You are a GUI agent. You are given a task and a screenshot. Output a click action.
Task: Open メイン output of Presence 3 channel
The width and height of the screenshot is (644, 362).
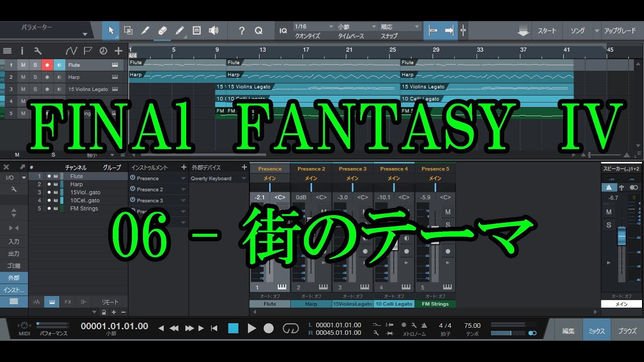tap(352, 178)
